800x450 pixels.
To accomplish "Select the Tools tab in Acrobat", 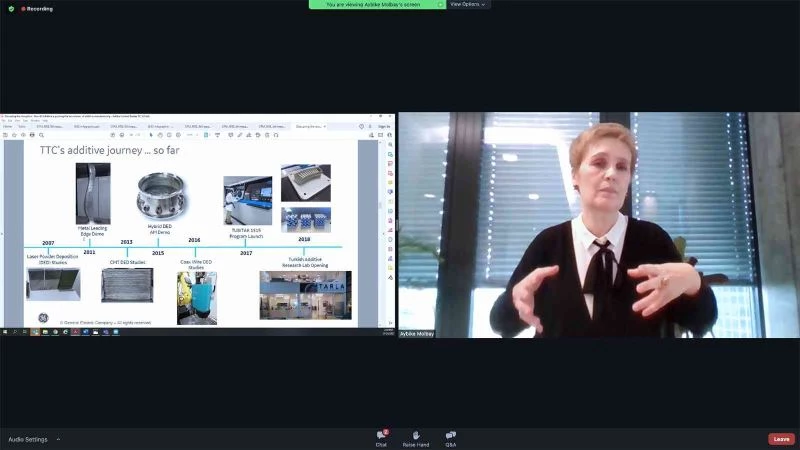I will click(x=22, y=127).
